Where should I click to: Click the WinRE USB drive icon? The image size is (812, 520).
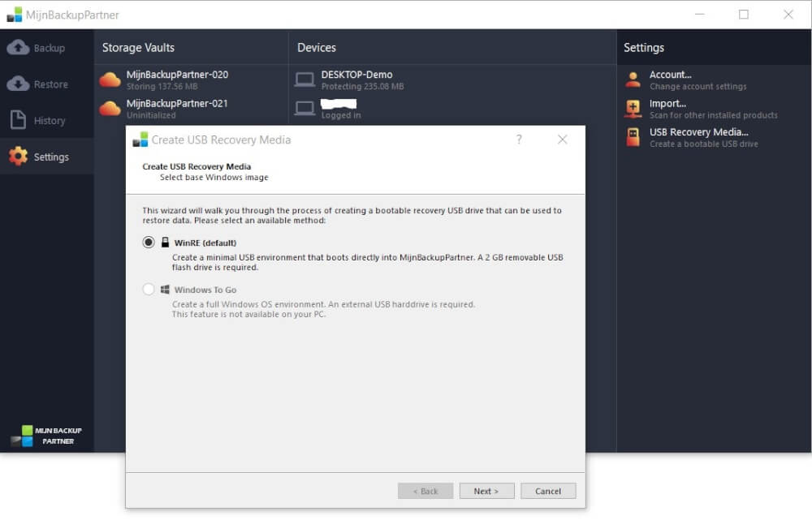click(x=165, y=242)
